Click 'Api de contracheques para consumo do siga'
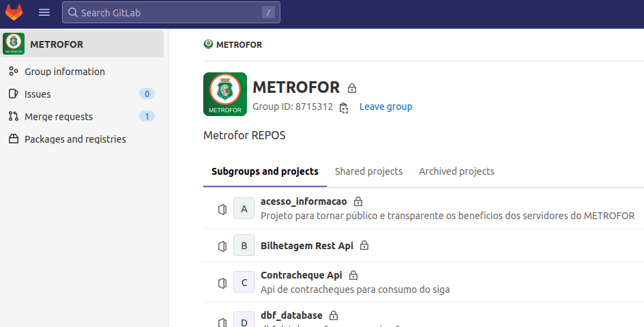Image resolution: width=644 pixels, height=327 pixels. [355, 289]
